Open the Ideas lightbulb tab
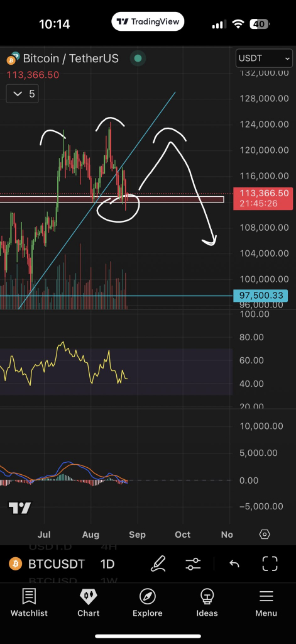This screenshot has height=644, width=296. point(207,602)
